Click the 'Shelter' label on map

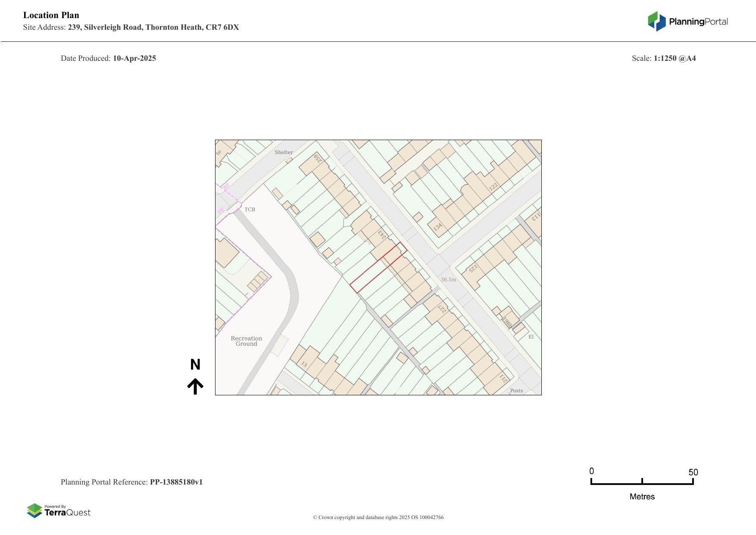pyautogui.click(x=284, y=152)
